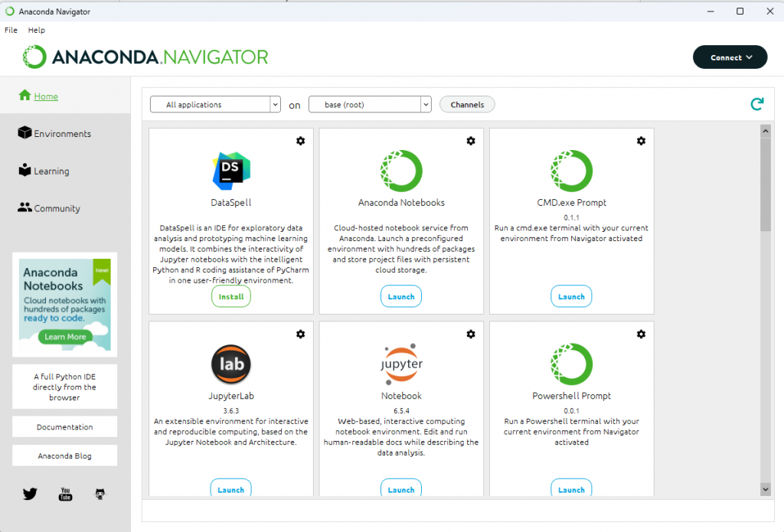Open the Channels manager
Screen dimensions: 784x532
[x=467, y=105]
